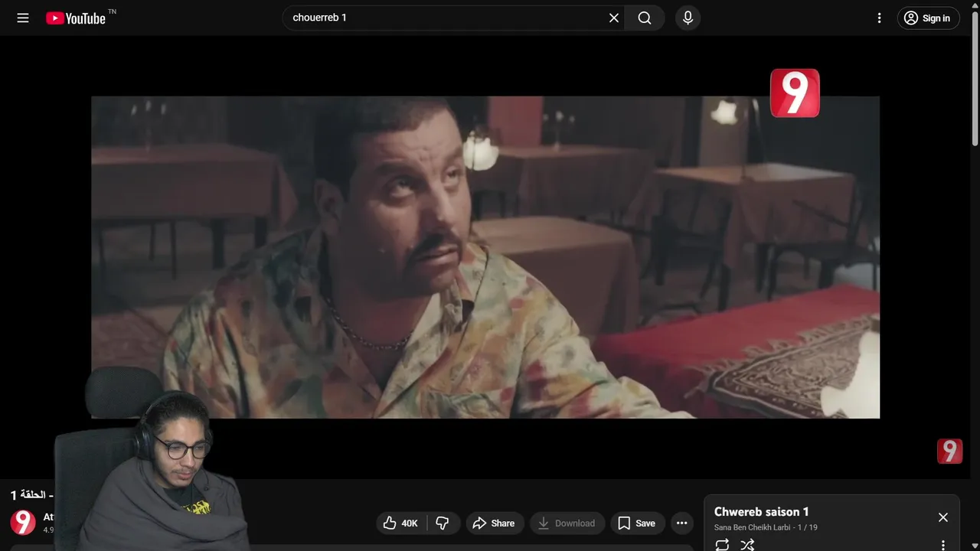Toggle loop playlist
980x551 pixels.
pos(722,544)
